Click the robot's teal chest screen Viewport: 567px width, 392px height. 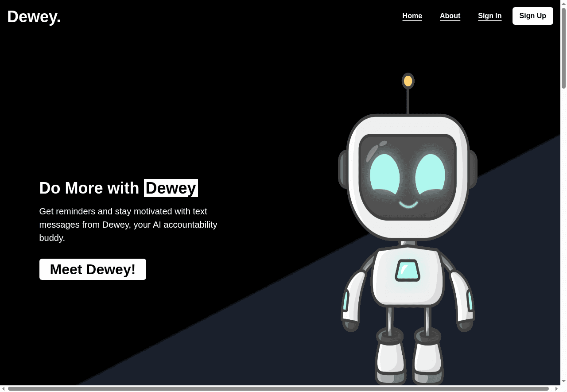tap(408, 270)
